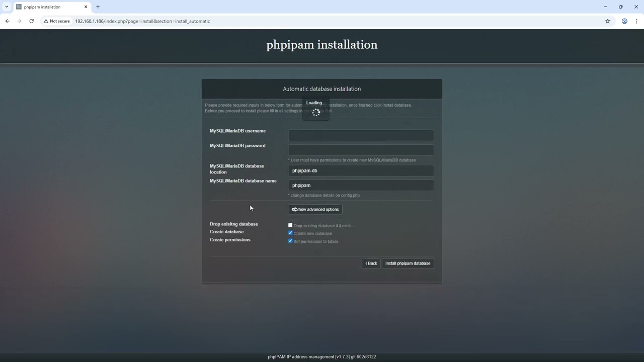Click the Drop exisitng database label
Screen dimensions: 644x362
click(x=234, y=224)
